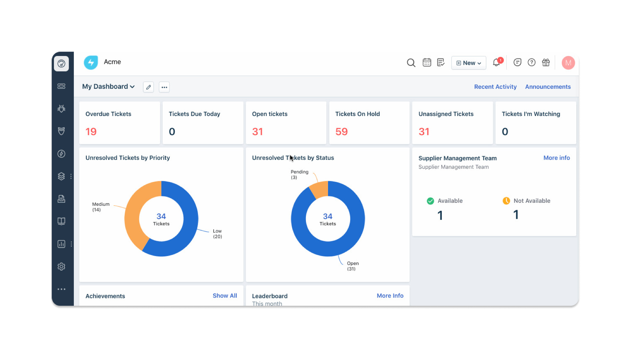Open the New dropdown button
The height and width of the screenshot is (362, 644).
point(469,63)
